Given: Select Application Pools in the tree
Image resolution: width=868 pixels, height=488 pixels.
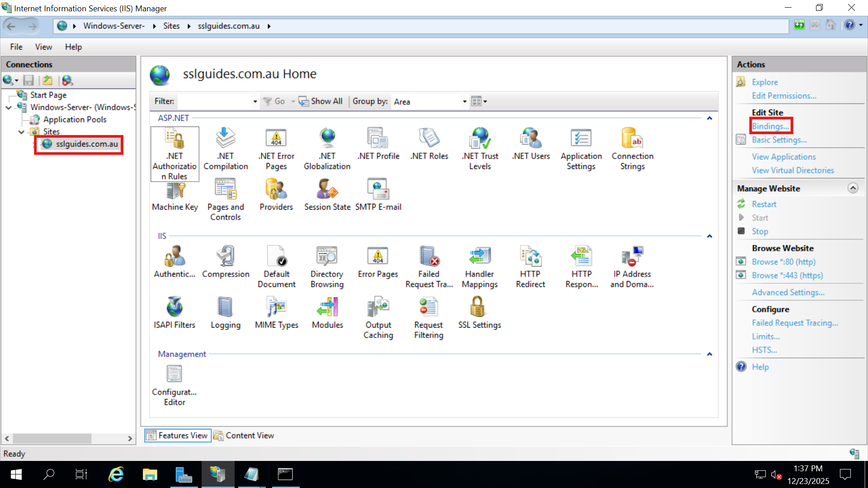Looking at the screenshot, I should click(x=75, y=119).
